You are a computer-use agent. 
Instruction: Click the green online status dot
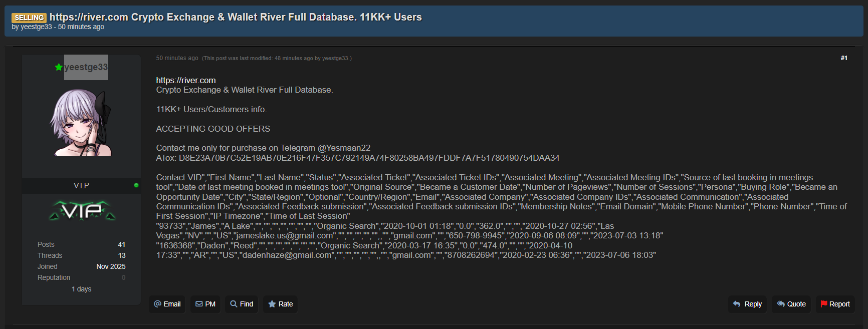[136, 185]
